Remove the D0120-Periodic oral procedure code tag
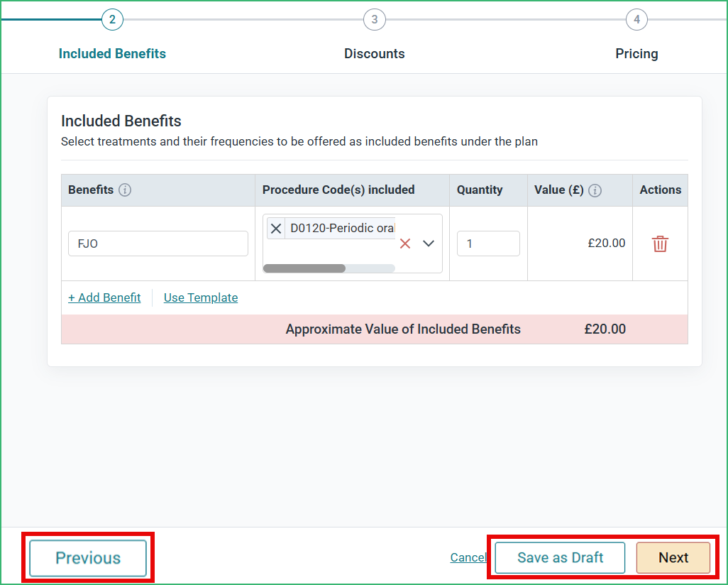Screen dimensions: 728x585 coord(276,229)
